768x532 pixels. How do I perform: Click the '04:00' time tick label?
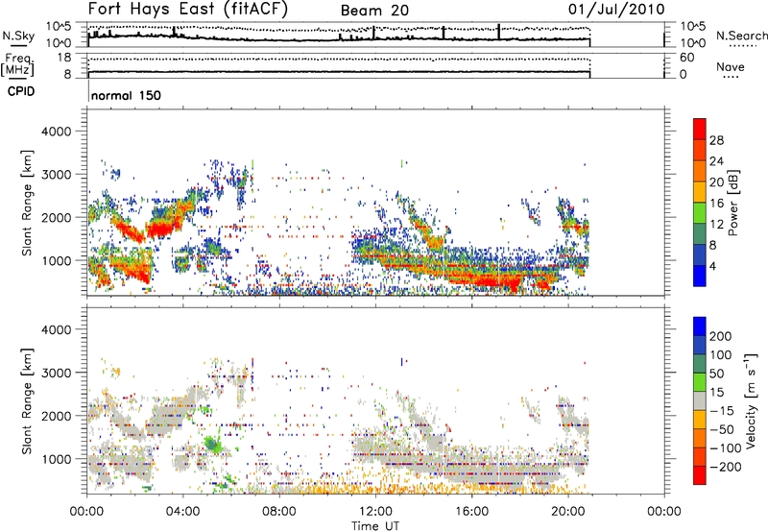click(183, 512)
